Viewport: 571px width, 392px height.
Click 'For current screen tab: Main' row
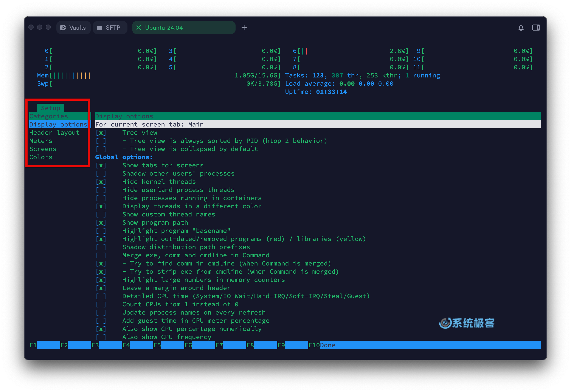click(x=318, y=124)
